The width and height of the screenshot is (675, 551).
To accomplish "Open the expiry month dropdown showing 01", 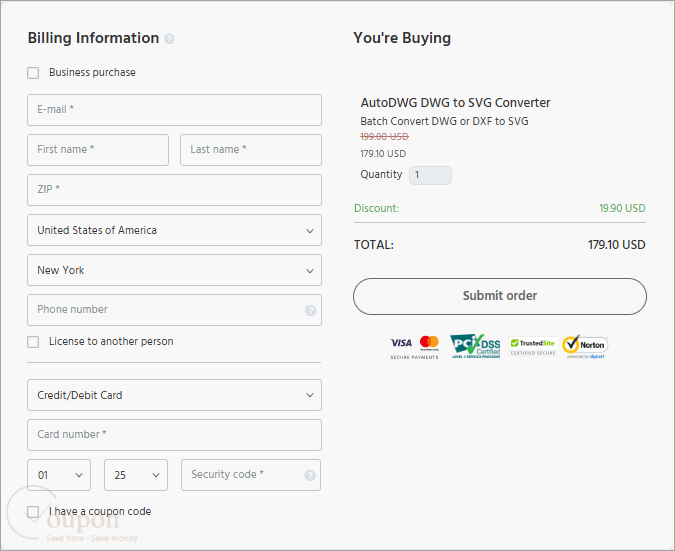I will click(59, 475).
